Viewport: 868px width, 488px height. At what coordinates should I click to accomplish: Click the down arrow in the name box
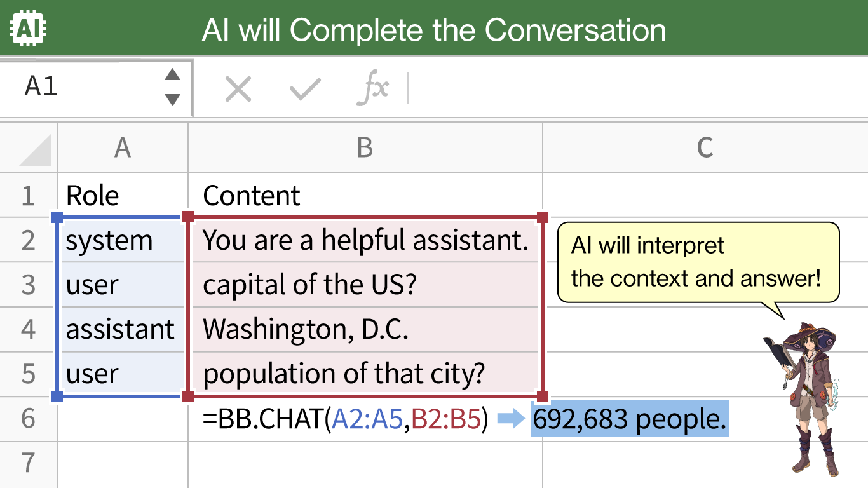pyautogui.click(x=172, y=100)
